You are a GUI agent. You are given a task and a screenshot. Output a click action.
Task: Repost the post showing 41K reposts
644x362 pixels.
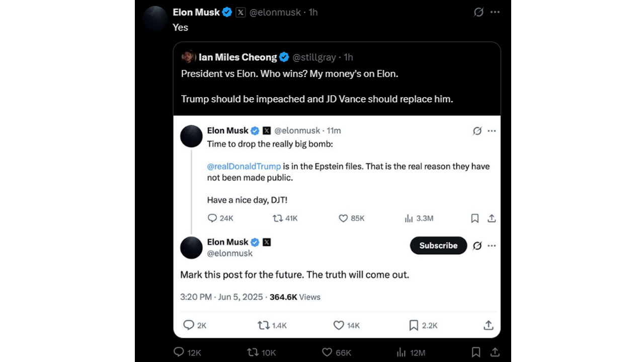[277, 218]
